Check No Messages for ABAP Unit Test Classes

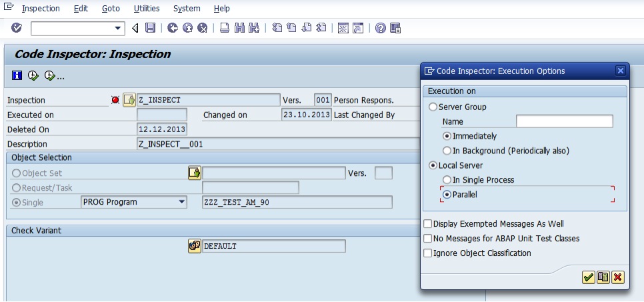click(428, 239)
